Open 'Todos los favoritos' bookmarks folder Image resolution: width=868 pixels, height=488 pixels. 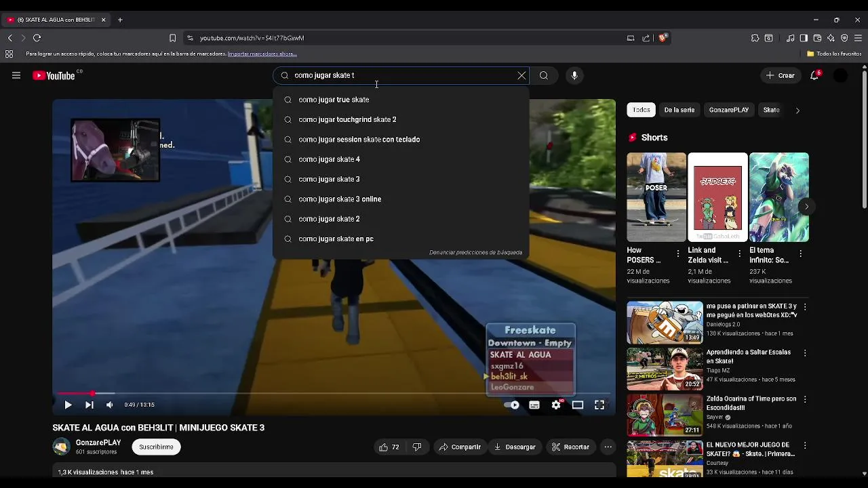click(834, 54)
